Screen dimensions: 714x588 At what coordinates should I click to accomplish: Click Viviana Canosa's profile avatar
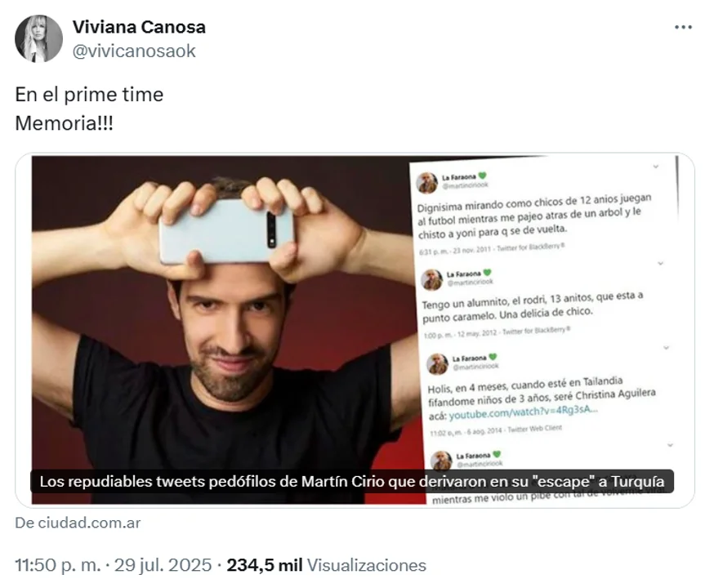tap(38, 38)
